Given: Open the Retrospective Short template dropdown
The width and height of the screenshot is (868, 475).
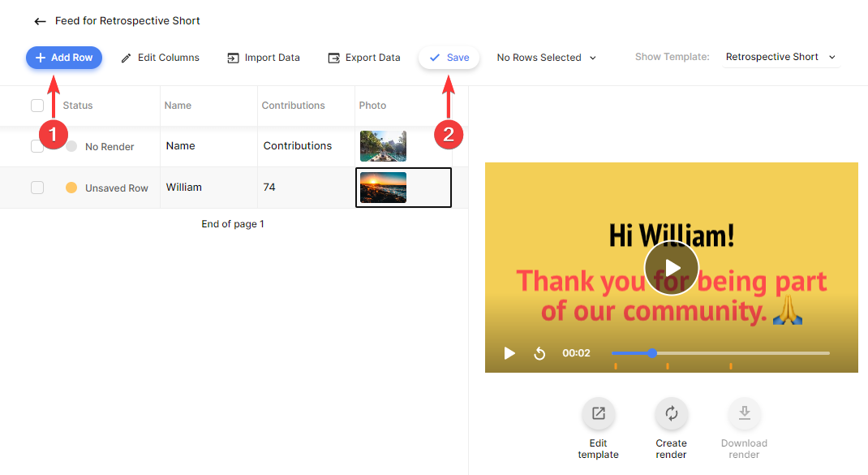Looking at the screenshot, I should pyautogui.click(x=780, y=57).
